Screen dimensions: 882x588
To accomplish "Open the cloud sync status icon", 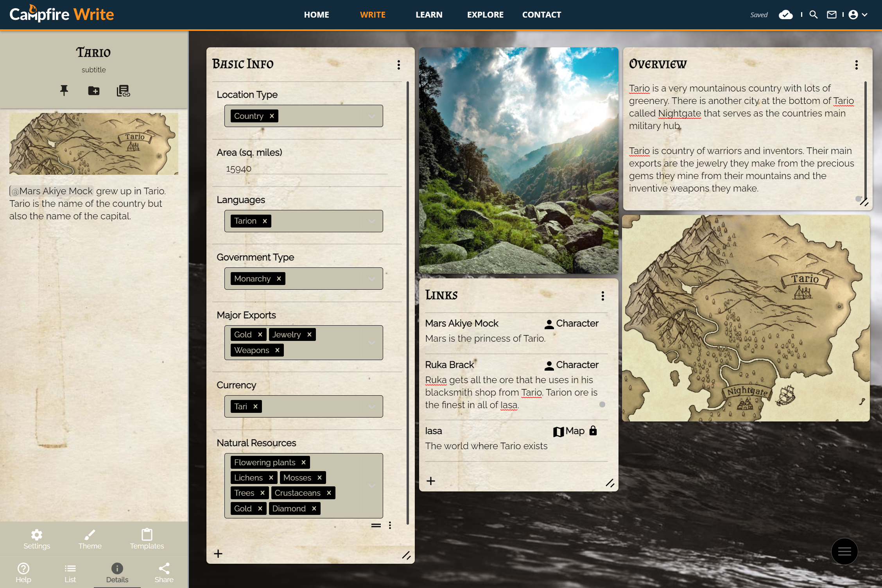I will [785, 15].
